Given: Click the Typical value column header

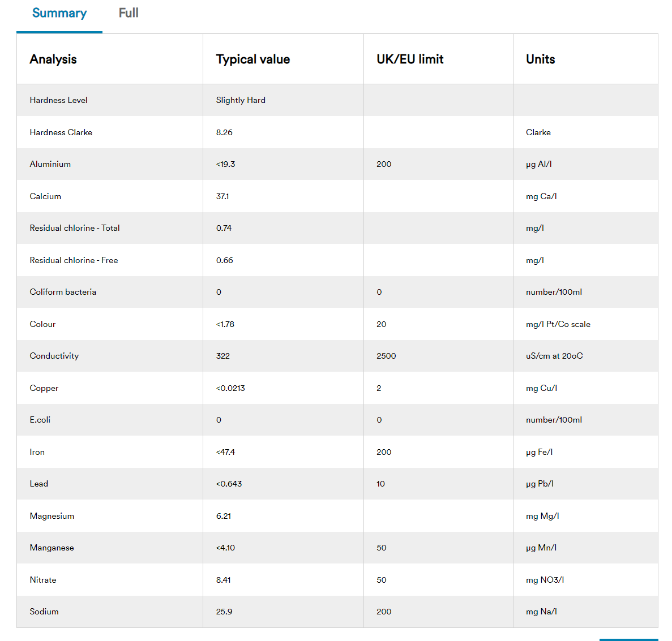Looking at the screenshot, I should click(x=252, y=59).
